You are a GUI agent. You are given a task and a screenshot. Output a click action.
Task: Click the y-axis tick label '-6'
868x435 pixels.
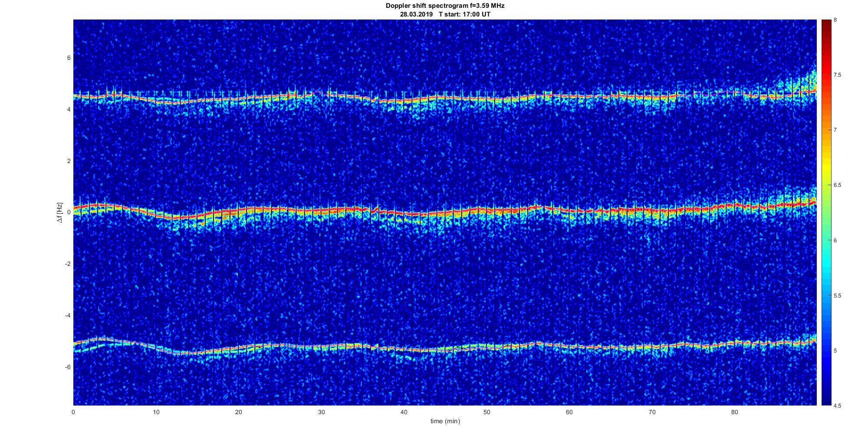68,367
